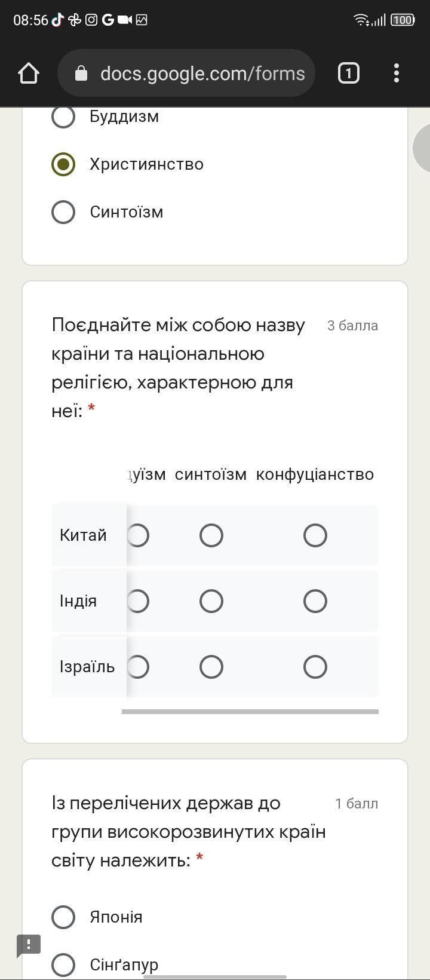This screenshot has width=430, height=980.
Task: Click the docs.google.com/forms address bar
Action: (x=186, y=73)
